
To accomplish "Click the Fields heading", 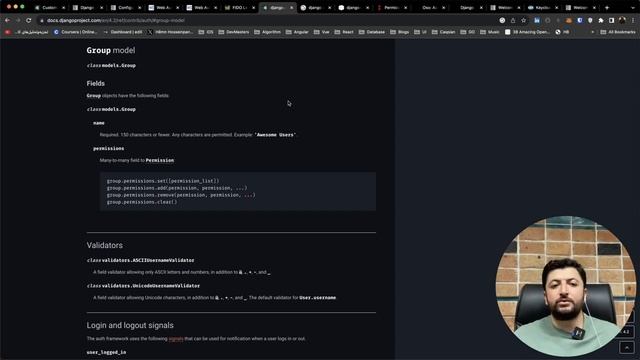I will (96, 83).
